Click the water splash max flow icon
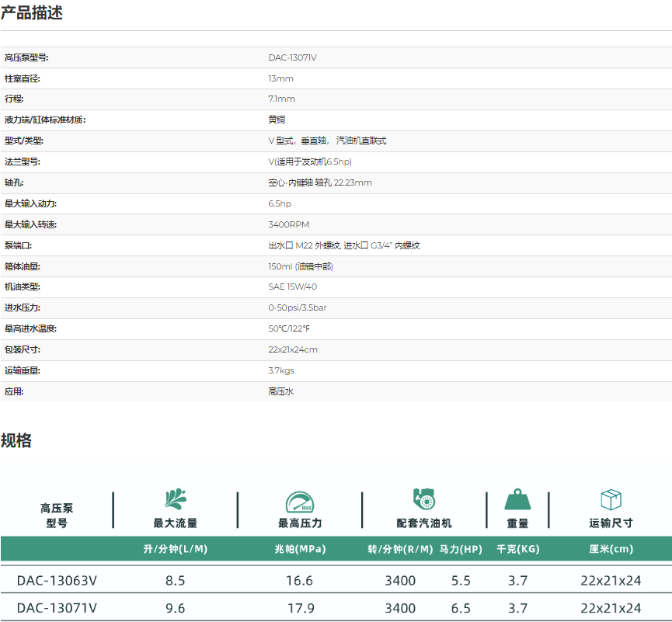The height and width of the screenshot is (622, 672). (x=175, y=499)
